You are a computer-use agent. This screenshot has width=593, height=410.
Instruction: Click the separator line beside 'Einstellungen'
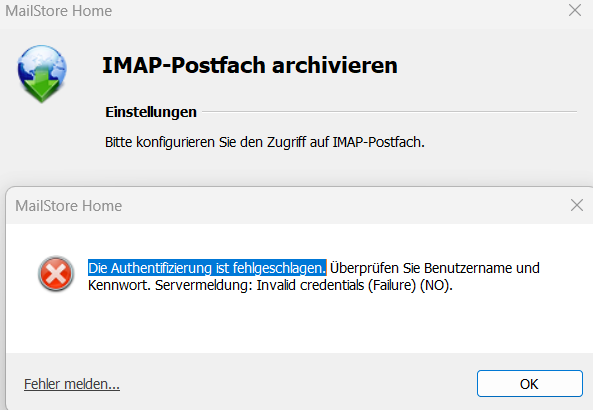point(390,112)
